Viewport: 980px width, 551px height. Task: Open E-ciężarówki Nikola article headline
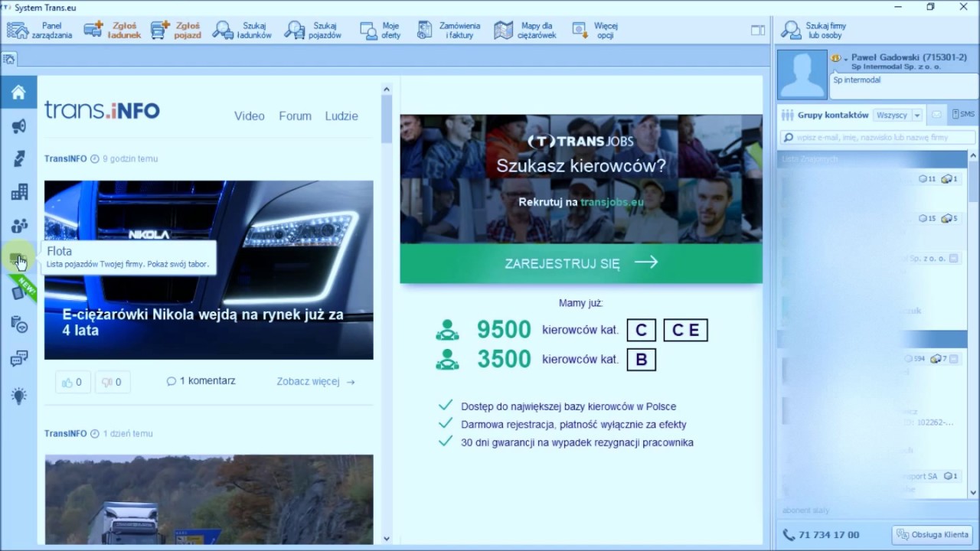tap(203, 322)
